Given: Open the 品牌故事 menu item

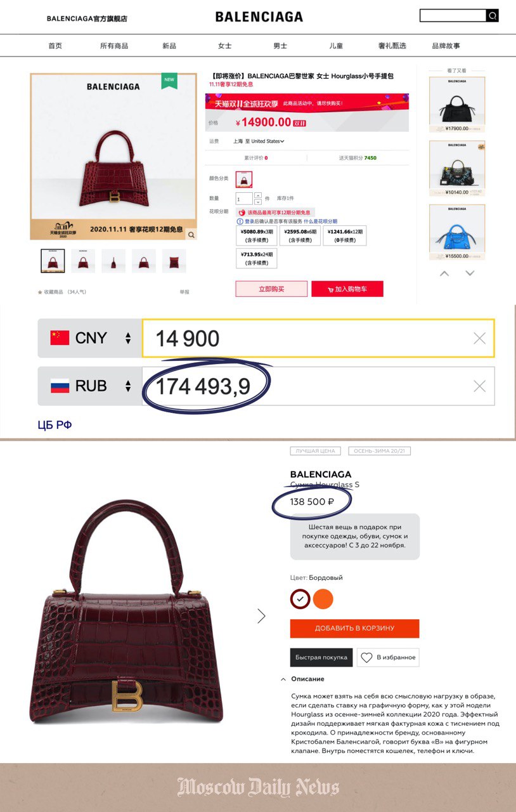Looking at the screenshot, I should point(446,46).
